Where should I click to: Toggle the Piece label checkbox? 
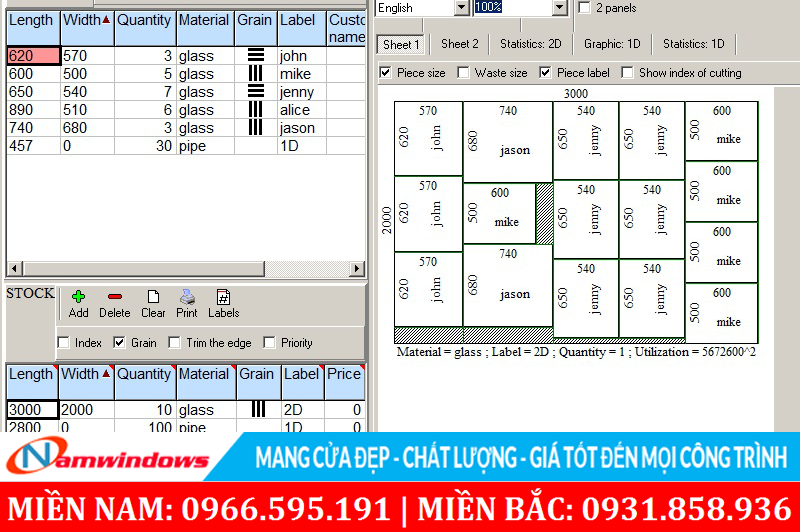pos(545,73)
